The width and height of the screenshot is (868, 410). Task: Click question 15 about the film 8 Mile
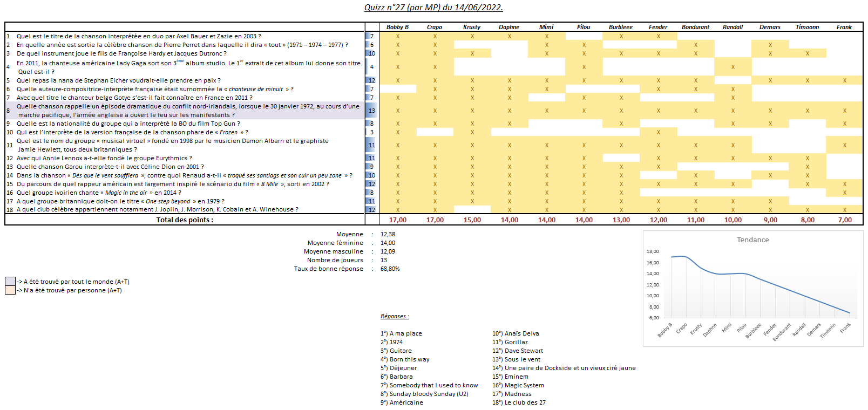tap(173, 184)
